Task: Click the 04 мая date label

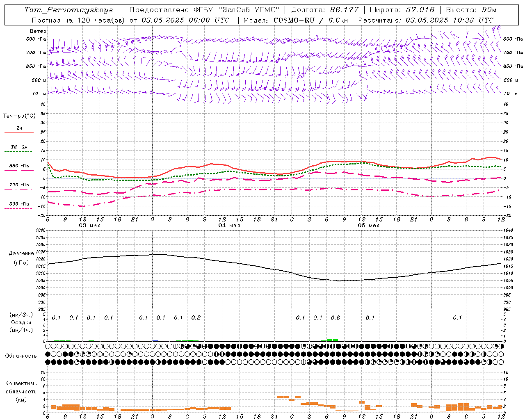Action: 229,226
